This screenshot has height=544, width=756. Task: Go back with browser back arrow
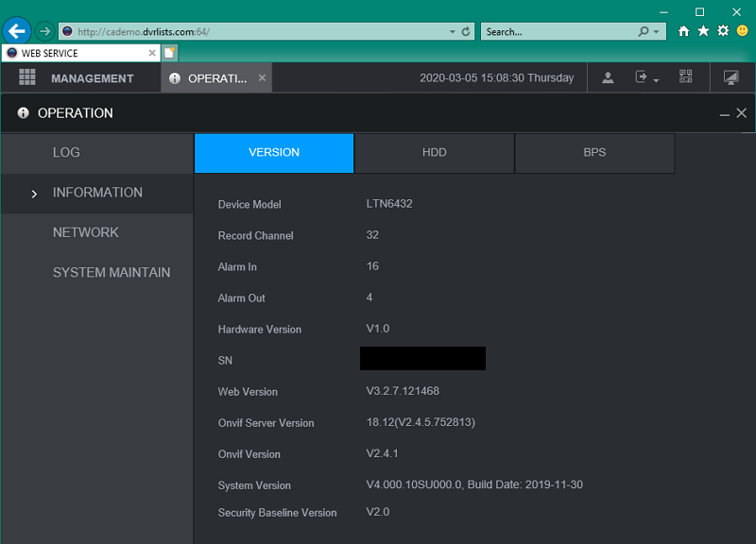[x=16, y=31]
